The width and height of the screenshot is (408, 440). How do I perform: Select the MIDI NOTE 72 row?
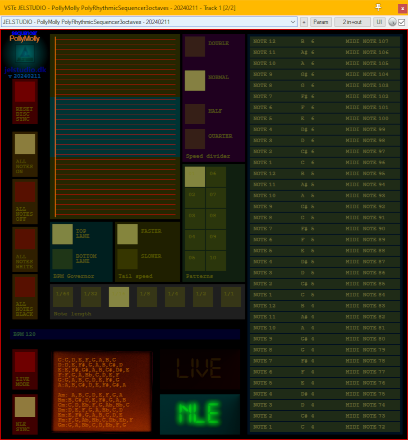tap(325, 427)
